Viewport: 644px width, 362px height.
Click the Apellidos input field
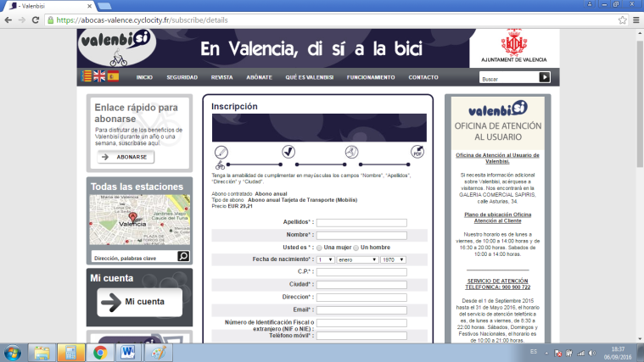(x=361, y=222)
